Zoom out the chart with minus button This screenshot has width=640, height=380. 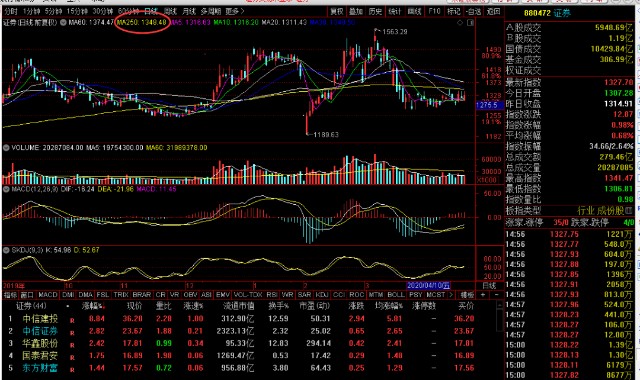(x=496, y=295)
